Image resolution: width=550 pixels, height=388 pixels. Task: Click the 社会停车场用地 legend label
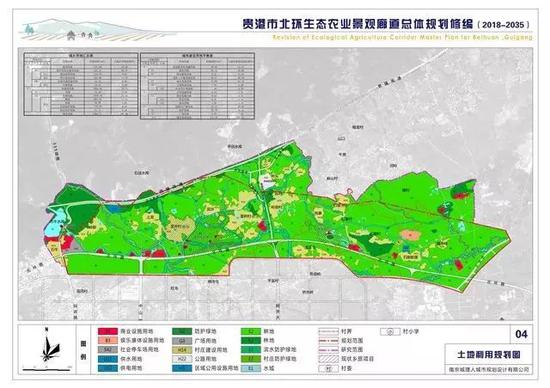[x=139, y=350]
